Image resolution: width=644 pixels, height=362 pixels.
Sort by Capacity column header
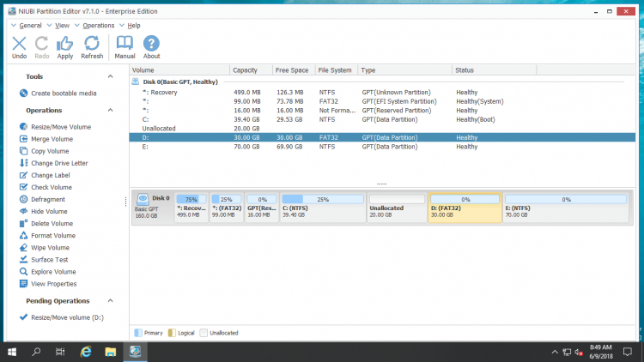251,70
